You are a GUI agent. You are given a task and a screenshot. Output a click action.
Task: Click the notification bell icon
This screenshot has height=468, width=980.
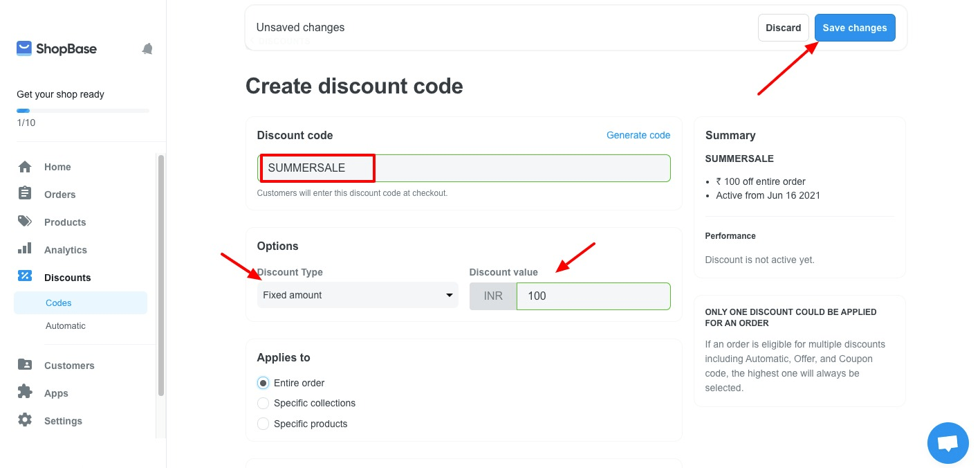pyautogui.click(x=147, y=48)
